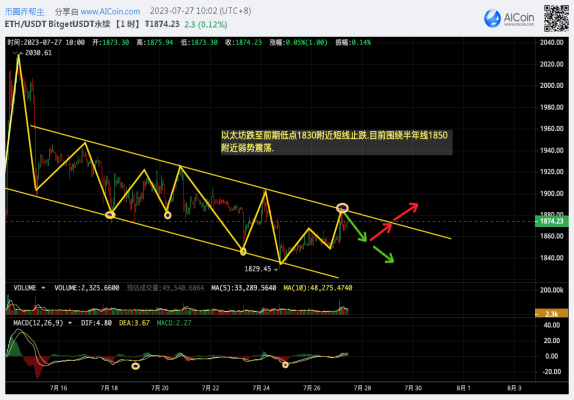Image resolution: width=574 pixels, height=400 pixels.
Task: Click the circled MACD marker near 7月 24
Action: point(285,365)
